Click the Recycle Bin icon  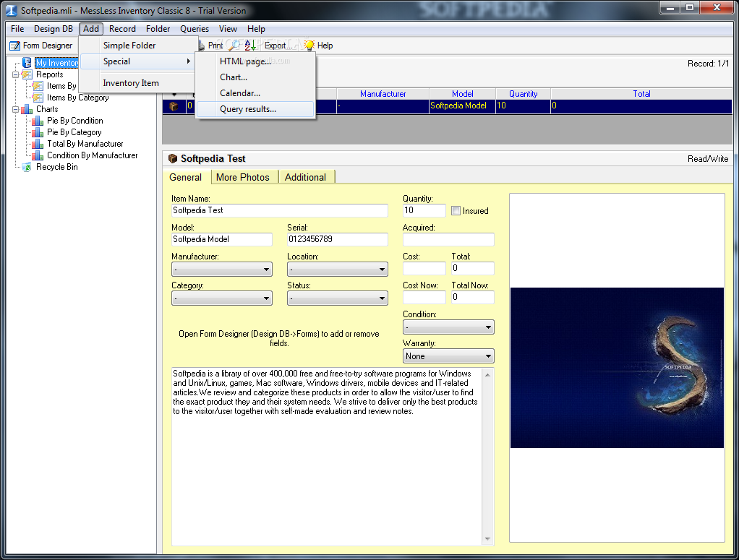point(27,167)
